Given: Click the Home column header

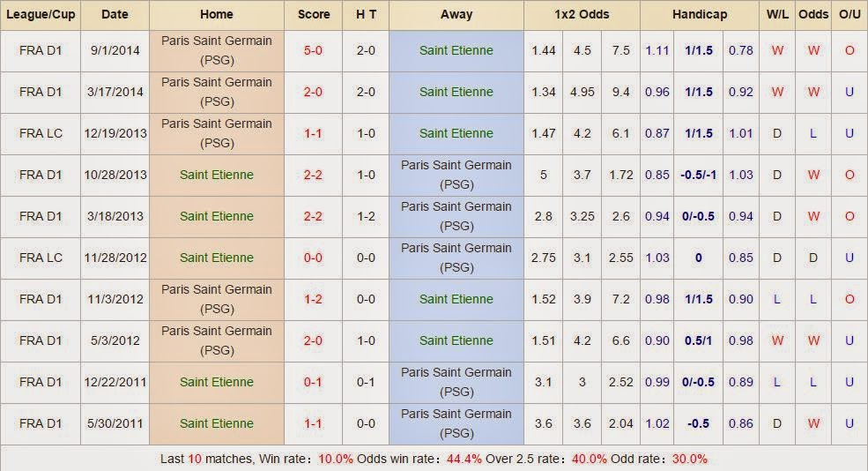Looking at the screenshot, I should click(217, 14).
